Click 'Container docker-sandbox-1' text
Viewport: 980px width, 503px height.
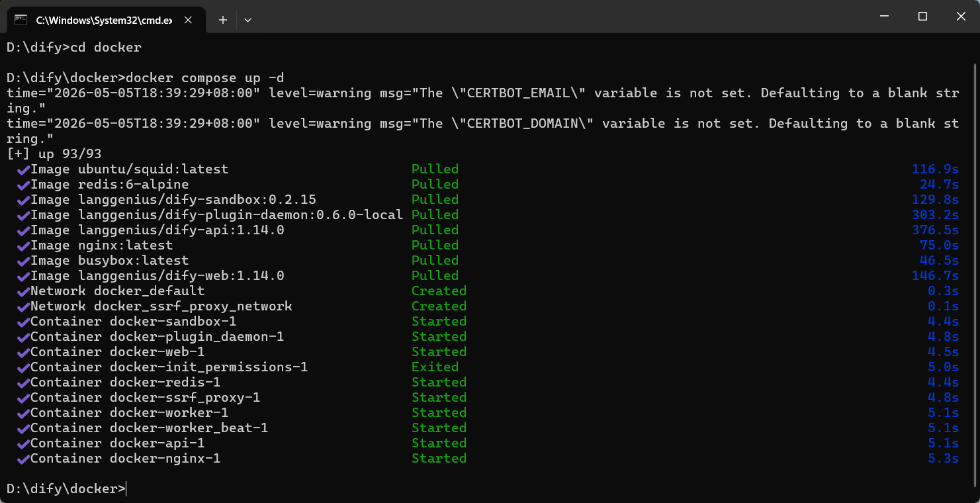pos(134,322)
